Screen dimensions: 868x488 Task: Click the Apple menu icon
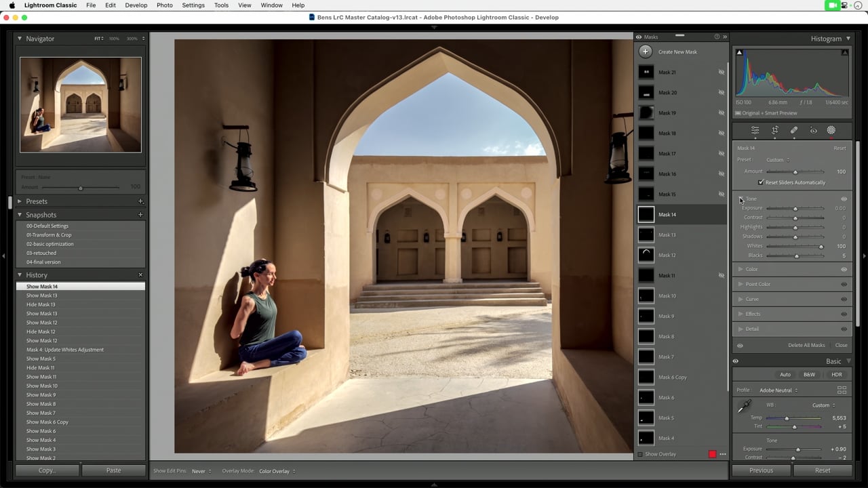[12, 5]
